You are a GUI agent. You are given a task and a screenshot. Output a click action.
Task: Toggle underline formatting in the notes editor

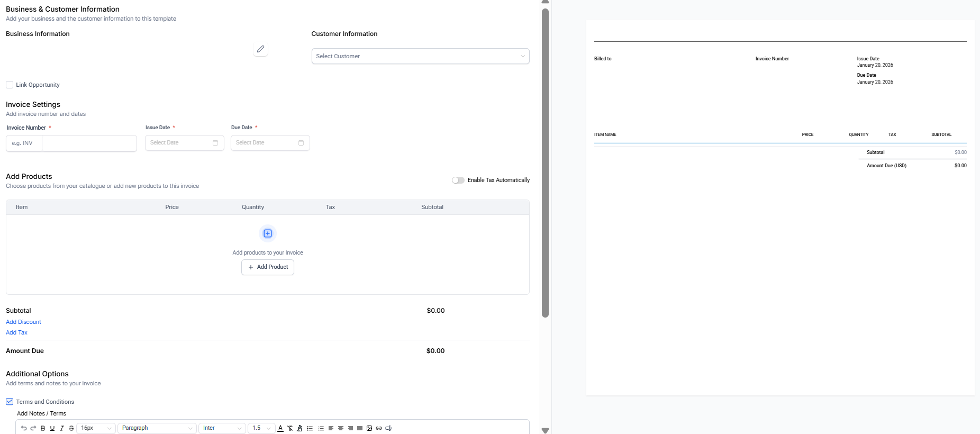pyautogui.click(x=52, y=428)
